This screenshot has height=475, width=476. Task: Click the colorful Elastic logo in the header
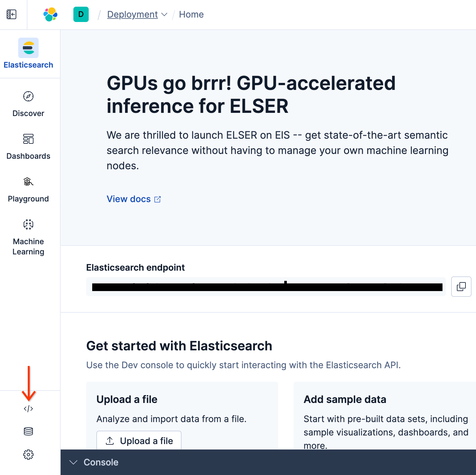click(49, 14)
